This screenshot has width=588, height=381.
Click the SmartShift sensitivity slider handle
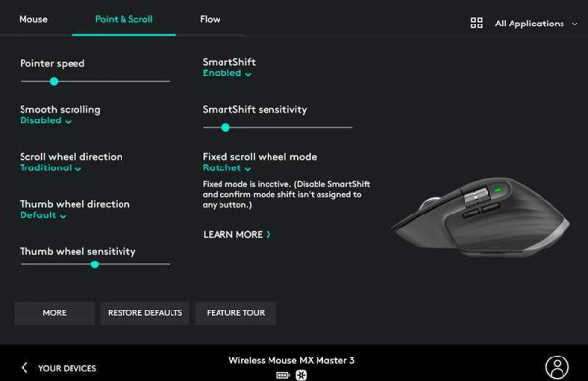[x=225, y=128]
